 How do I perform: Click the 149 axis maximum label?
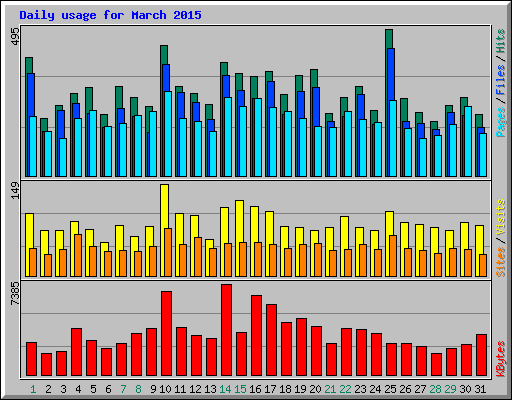15,191
